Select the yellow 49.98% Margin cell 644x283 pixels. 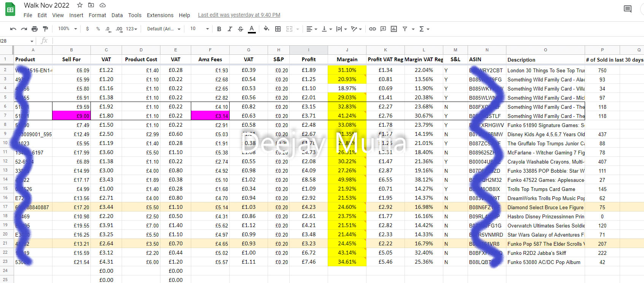[x=347, y=180]
